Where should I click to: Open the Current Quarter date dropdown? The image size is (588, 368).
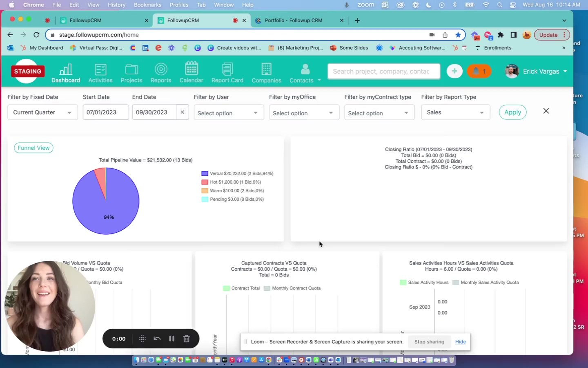click(42, 112)
